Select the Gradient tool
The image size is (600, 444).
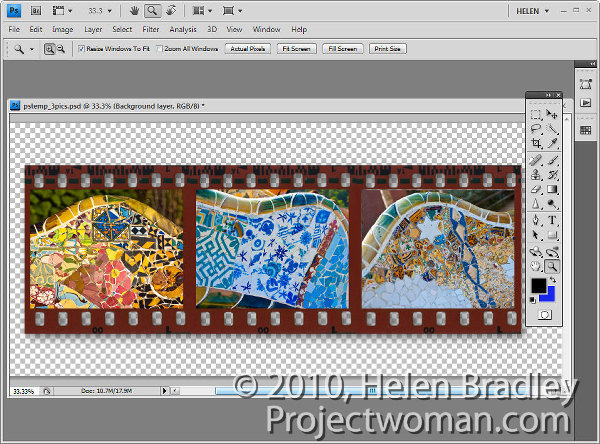[x=552, y=189]
